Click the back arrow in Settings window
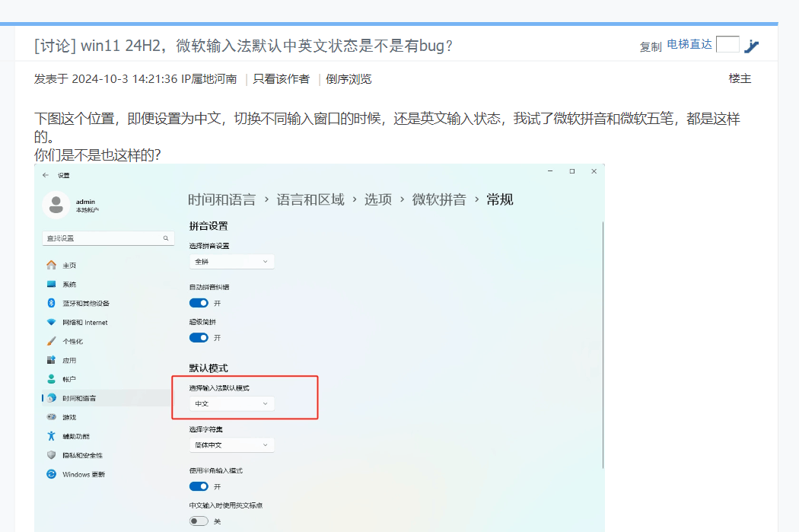799x532 pixels. coord(46,175)
